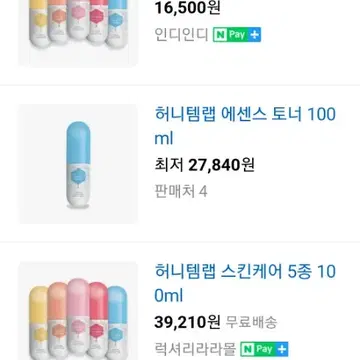Open the blue toner bottle product image

click(x=78, y=164)
